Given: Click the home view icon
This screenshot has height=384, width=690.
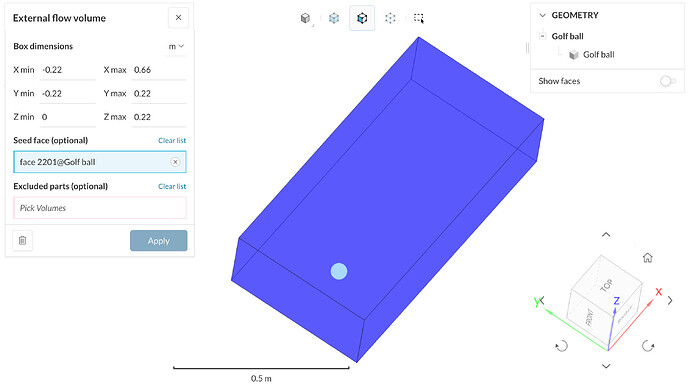Looking at the screenshot, I should 647,257.
